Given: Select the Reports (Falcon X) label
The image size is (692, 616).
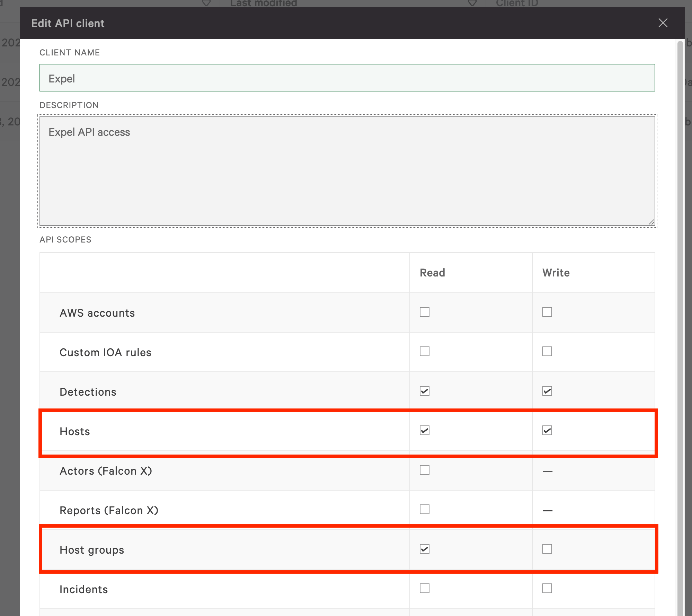Looking at the screenshot, I should [109, 510].
